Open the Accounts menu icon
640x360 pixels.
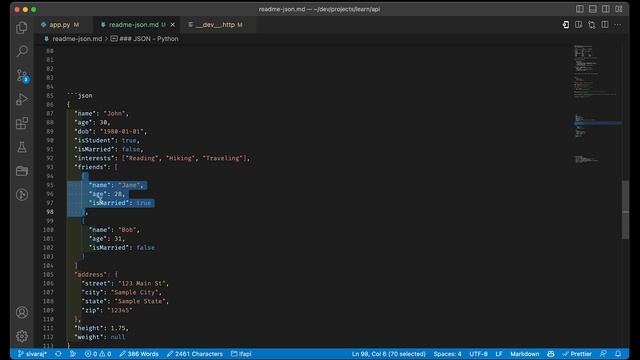(22, 312)
